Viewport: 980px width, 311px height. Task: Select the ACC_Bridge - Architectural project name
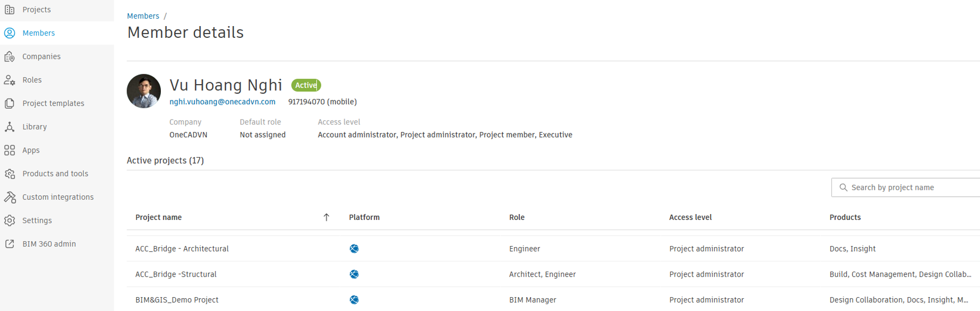click(182, 249)
